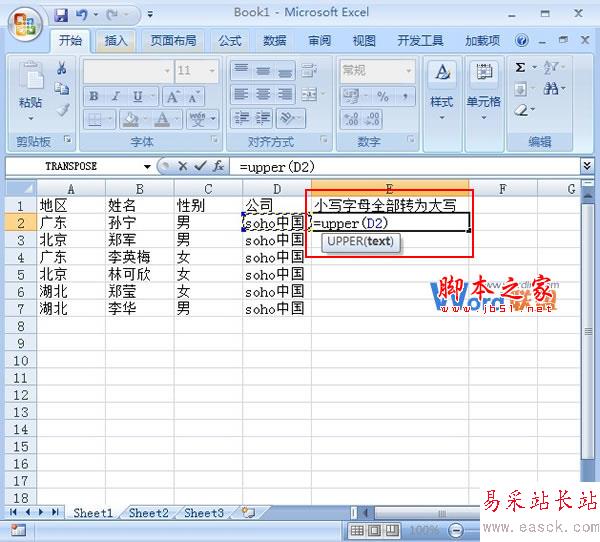600x542 pixels.
Task: Align cell content to top
Action: click(x=241, y=70)
